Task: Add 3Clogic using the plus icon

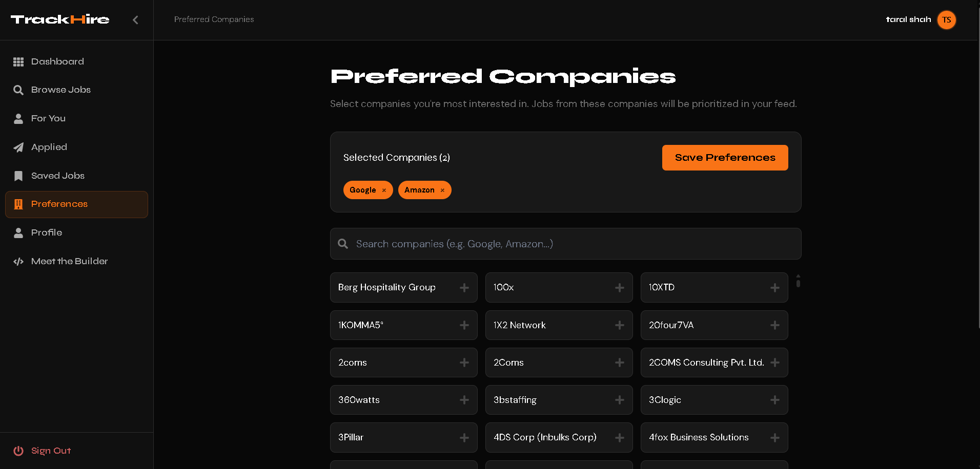Action: [774, 400]
